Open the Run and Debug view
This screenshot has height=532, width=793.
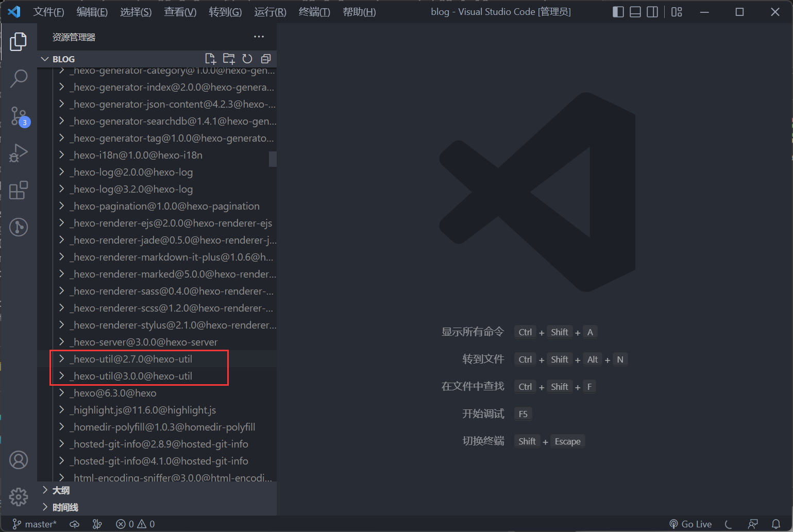click(19, 153)
